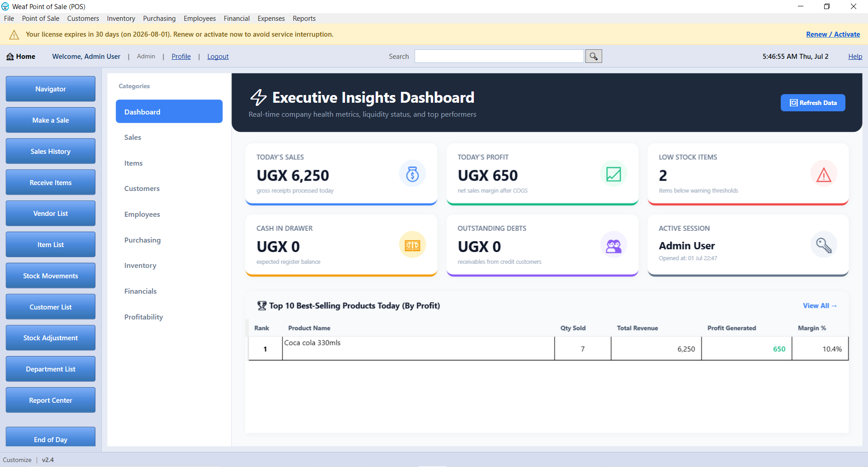Click the Margin % column header
Viewport: 868px width, 467px height.
click(812, 328)
